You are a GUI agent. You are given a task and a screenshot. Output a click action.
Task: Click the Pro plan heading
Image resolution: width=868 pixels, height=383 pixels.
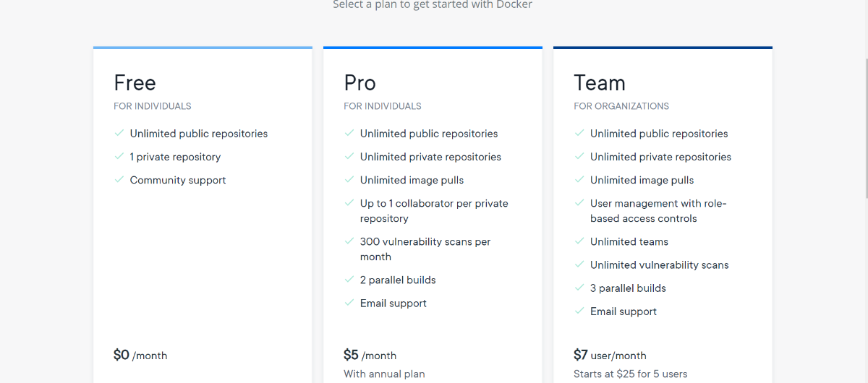(x=359, y=83)
